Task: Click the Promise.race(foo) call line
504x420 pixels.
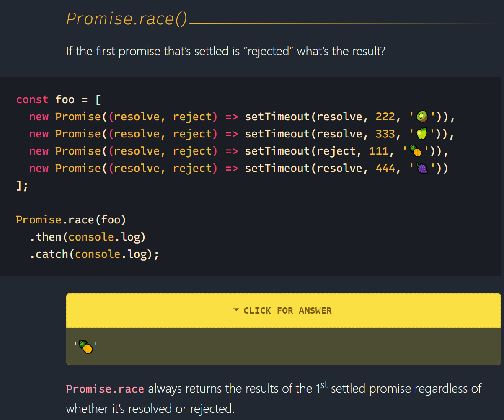Action: coord(71,220)
